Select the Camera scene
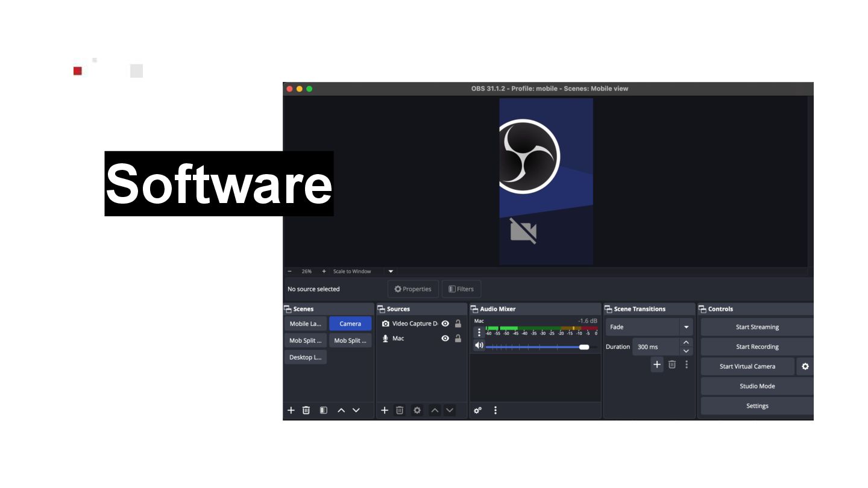Viewport: 868px width, 488px height. point(350,324)
